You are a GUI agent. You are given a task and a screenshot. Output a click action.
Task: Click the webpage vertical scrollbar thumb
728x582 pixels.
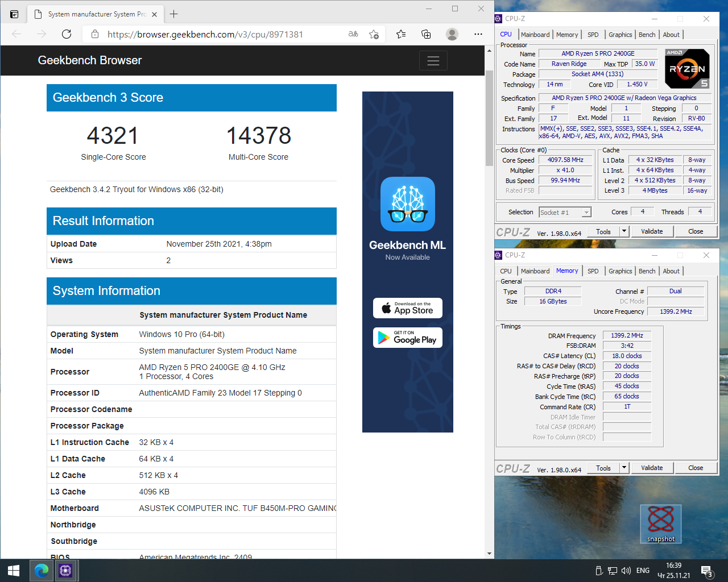point(489,118)
